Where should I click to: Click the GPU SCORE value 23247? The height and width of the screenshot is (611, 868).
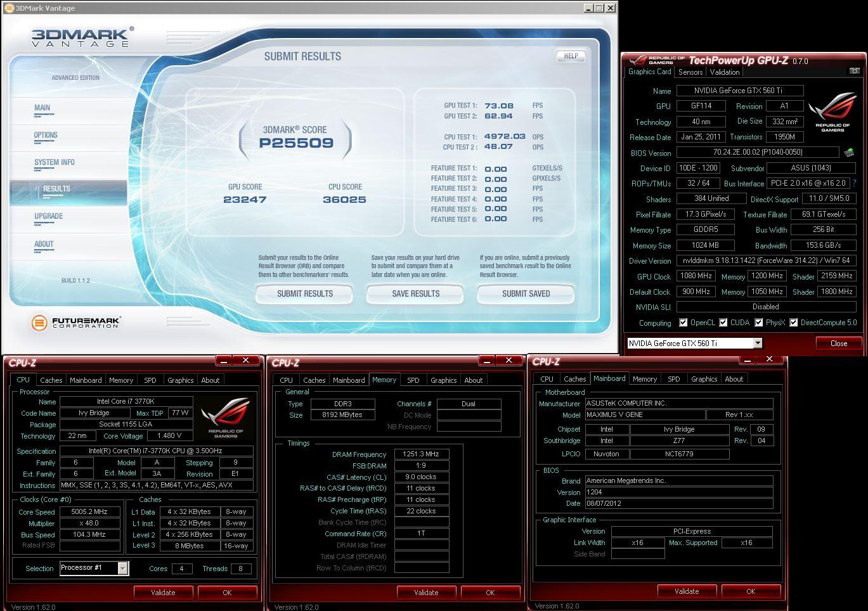pos(245,200)
